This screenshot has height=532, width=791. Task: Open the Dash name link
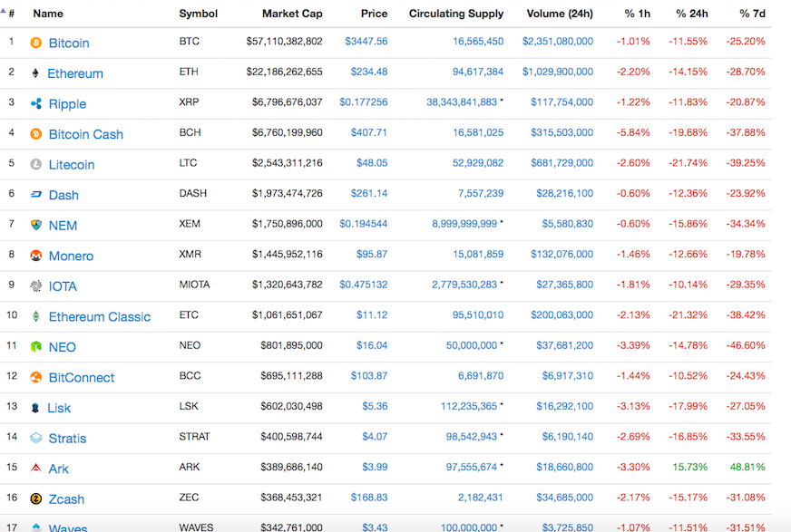click(x=63, y=195)
